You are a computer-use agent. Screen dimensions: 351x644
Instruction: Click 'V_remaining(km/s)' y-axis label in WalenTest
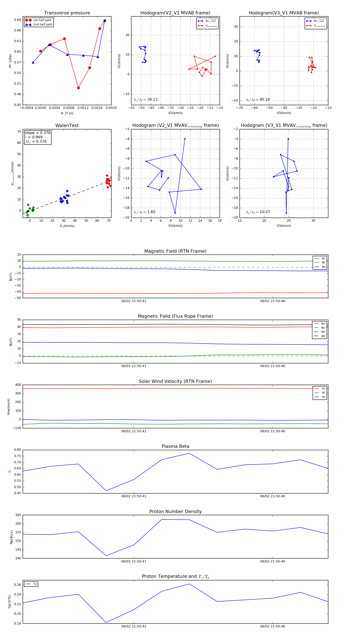click(12, 173)
